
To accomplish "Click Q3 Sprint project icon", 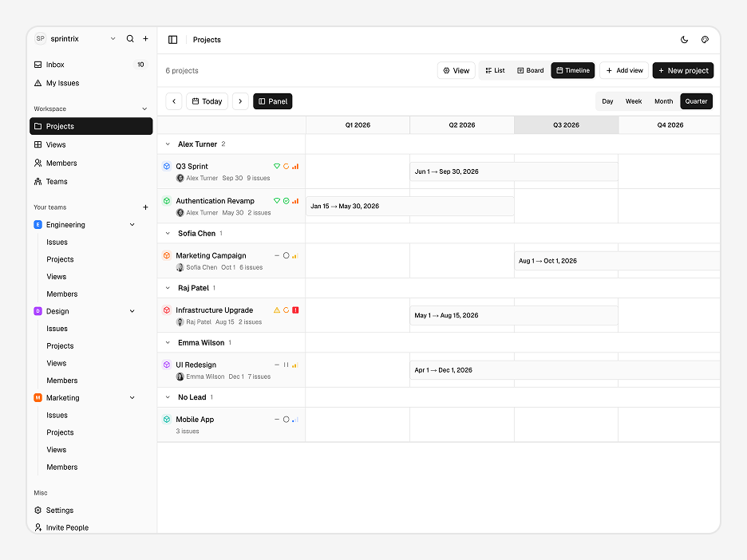I will [x=167, y=166].
